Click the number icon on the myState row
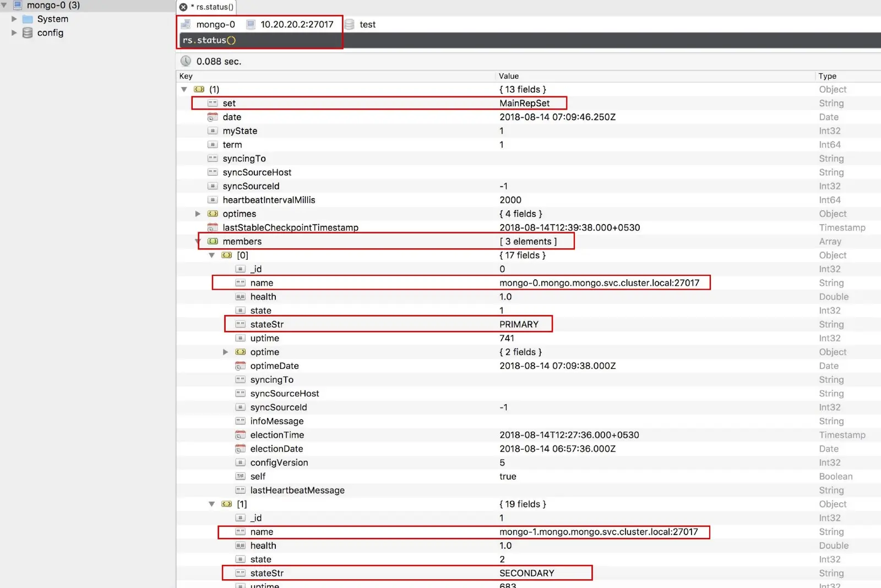 [x=213, y=130]
